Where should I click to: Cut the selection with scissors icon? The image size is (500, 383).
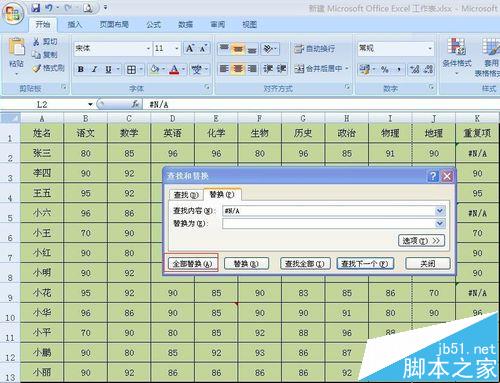point(36,42)
